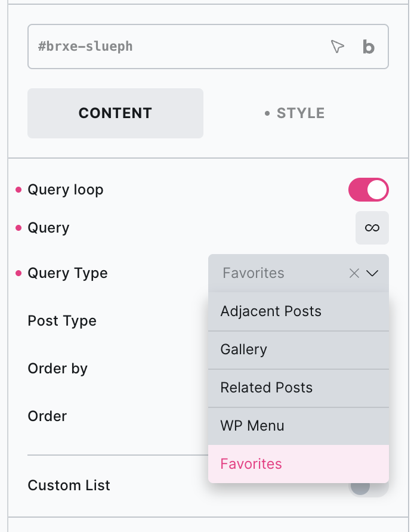Clear the Favorites query type selection
The width and height of the screenshot is (414, 532).
(354, 273)
